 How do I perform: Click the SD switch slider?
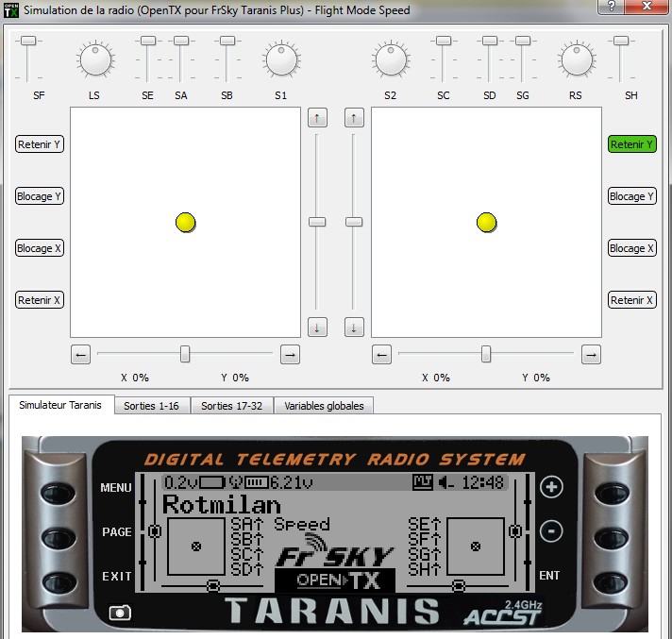point(490,59)
